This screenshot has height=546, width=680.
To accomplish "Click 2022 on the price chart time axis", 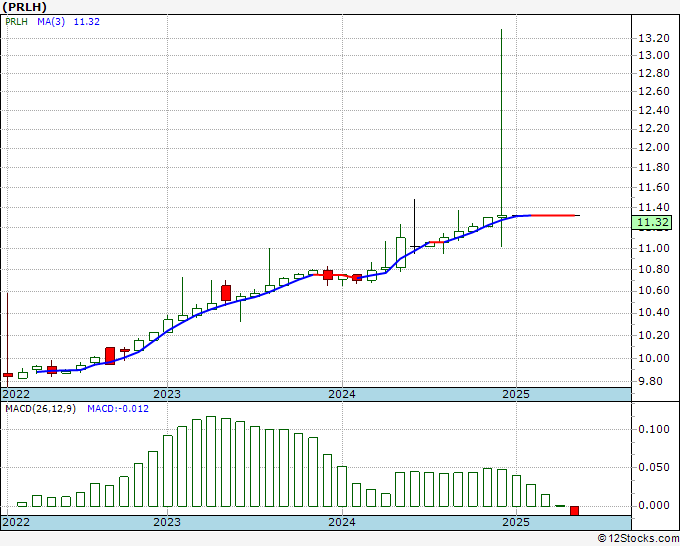I will coord(16,394).
